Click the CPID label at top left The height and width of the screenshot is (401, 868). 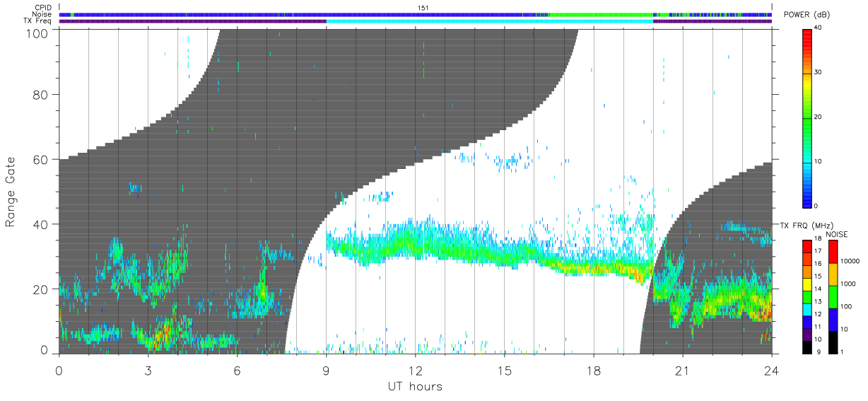click(42, 8)
